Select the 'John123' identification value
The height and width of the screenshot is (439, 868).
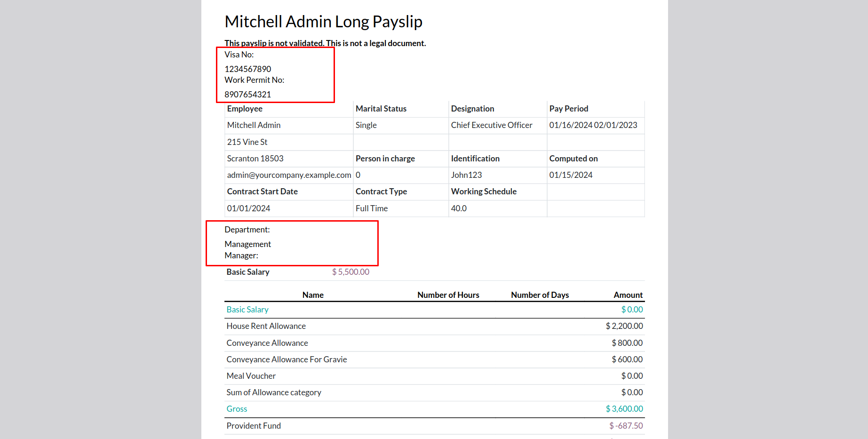point(466,175)
